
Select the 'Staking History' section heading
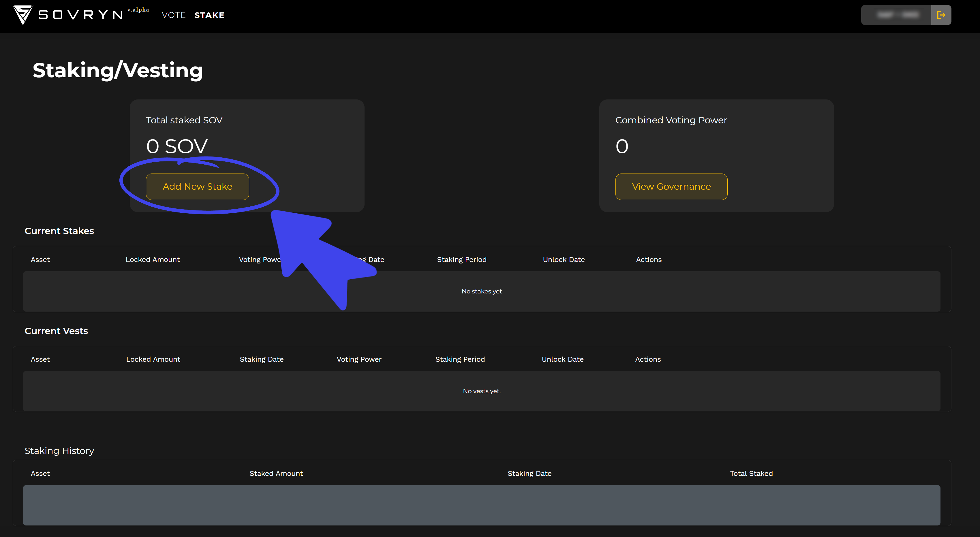(x=59, y=451)
